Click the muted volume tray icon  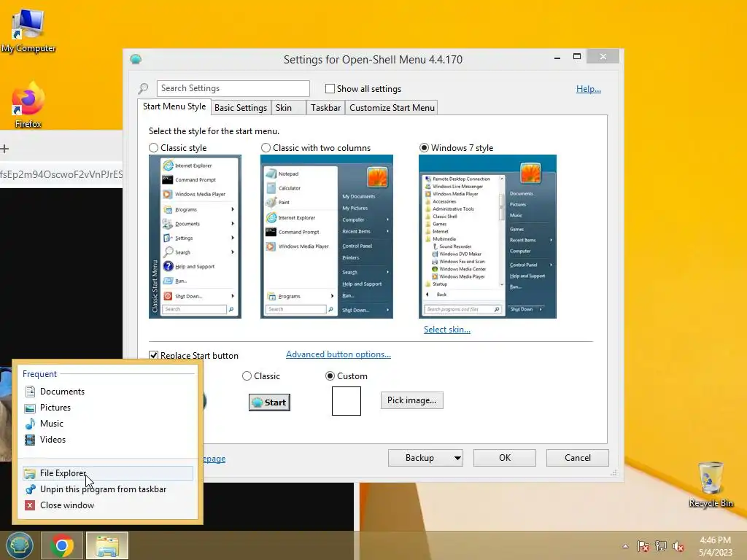pyautogui.click(x=678, y=546)
